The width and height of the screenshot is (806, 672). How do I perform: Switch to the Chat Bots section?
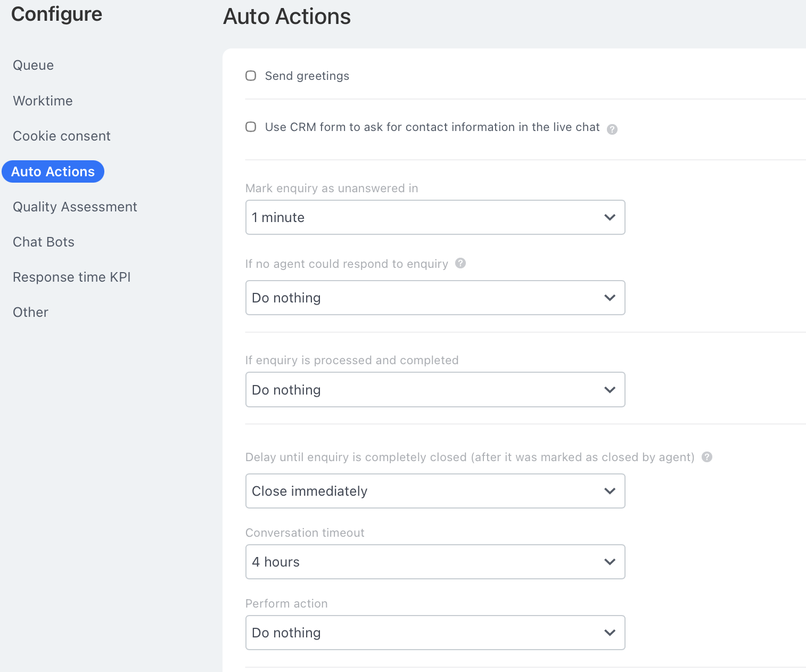tap(44, 242)
